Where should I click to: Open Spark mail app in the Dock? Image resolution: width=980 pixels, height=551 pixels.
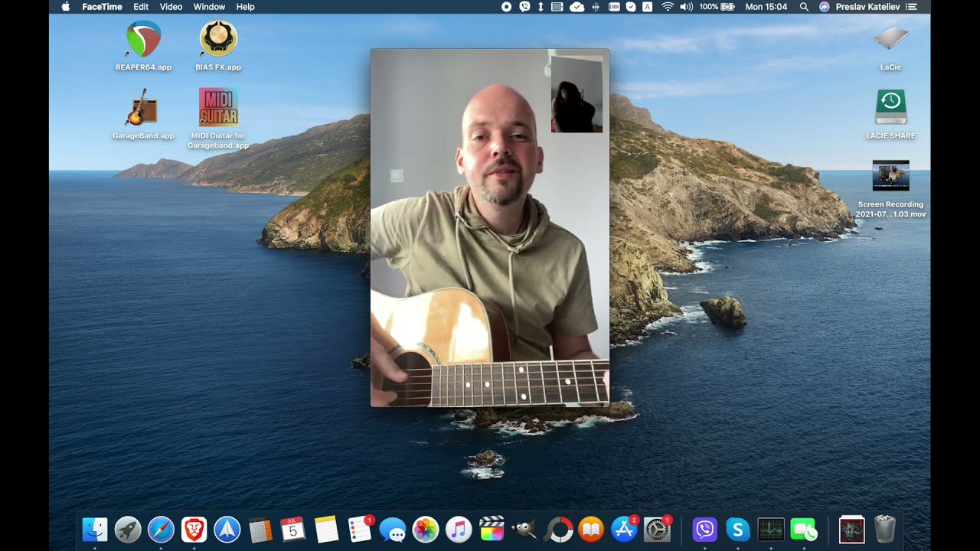tap(227, 529)
